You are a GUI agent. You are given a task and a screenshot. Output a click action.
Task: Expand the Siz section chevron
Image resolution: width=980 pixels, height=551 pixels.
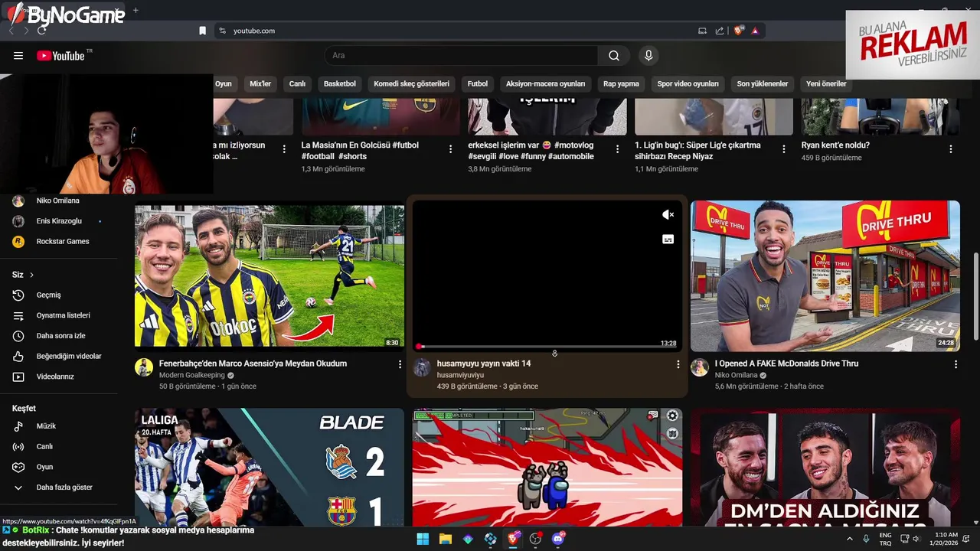coord(31,275)
